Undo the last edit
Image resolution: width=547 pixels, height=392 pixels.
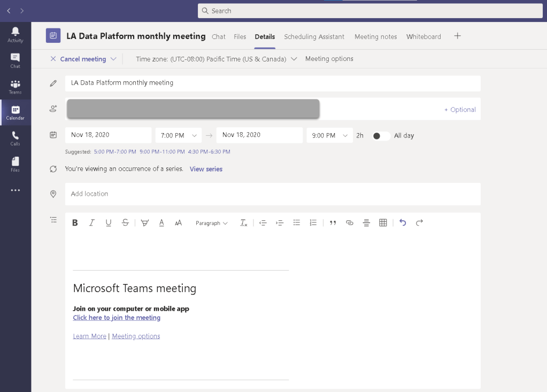[x=403, y=223]
